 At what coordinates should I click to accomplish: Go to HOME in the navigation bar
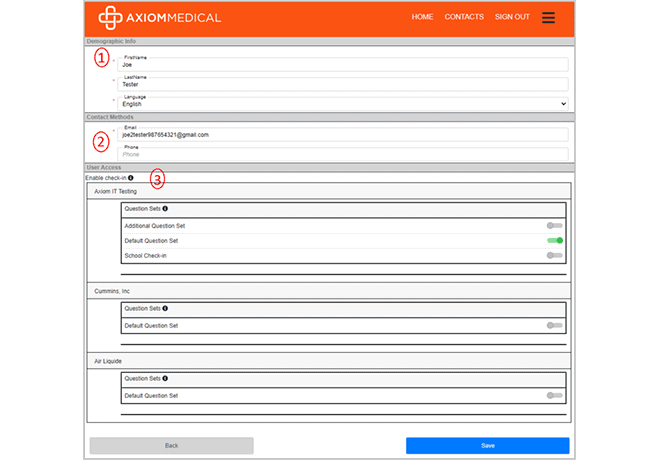click(422, 17)
